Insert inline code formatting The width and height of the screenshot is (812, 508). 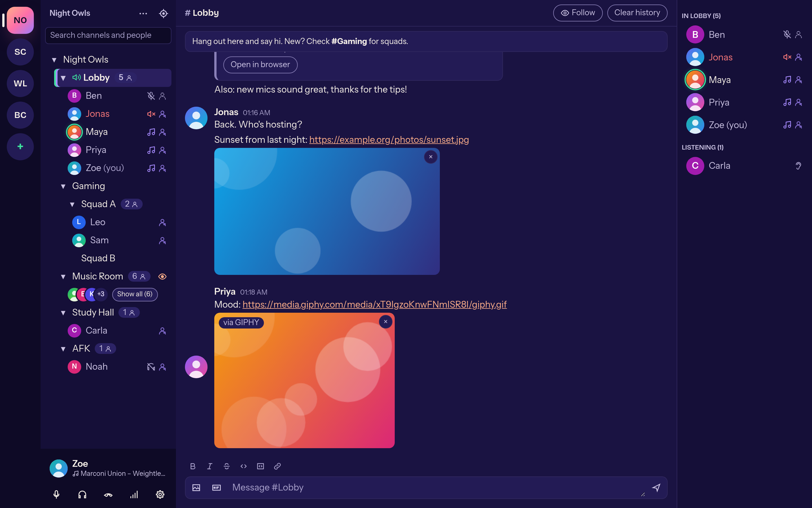244,466
